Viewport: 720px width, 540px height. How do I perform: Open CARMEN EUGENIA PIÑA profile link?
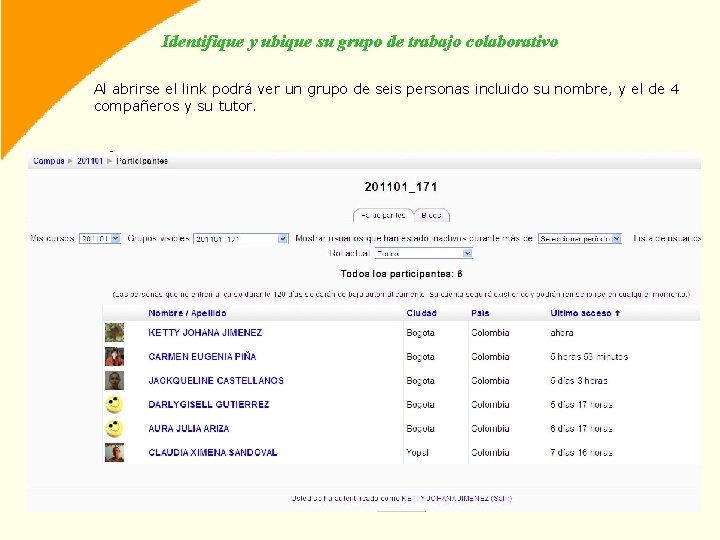202,356
